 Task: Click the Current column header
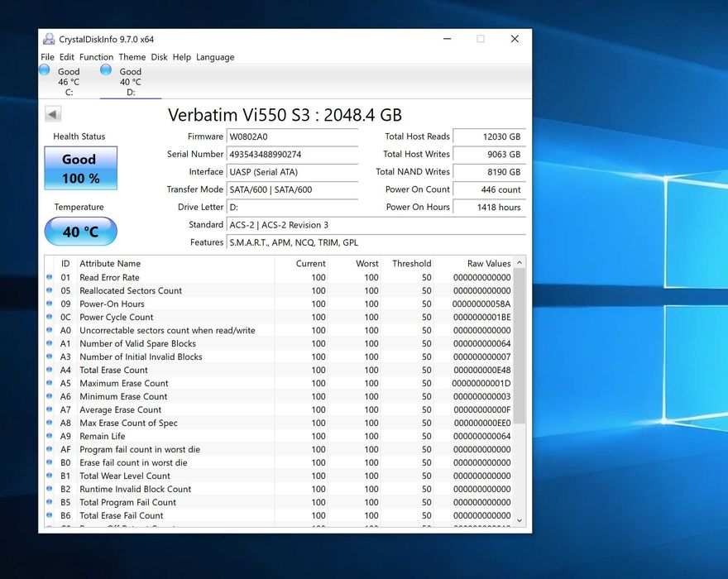point(301,263)
